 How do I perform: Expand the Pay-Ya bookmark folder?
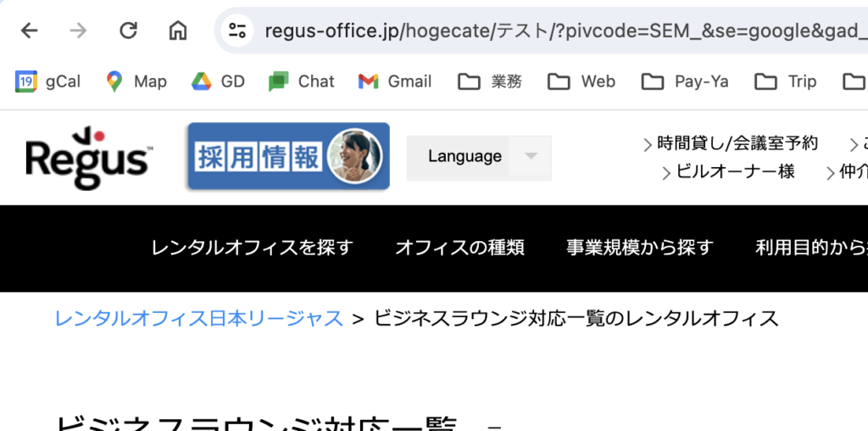point(685,81)
